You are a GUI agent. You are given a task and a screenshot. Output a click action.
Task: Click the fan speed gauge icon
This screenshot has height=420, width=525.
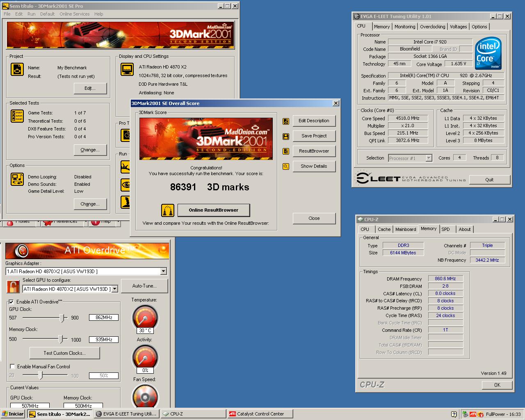point(145,396)
